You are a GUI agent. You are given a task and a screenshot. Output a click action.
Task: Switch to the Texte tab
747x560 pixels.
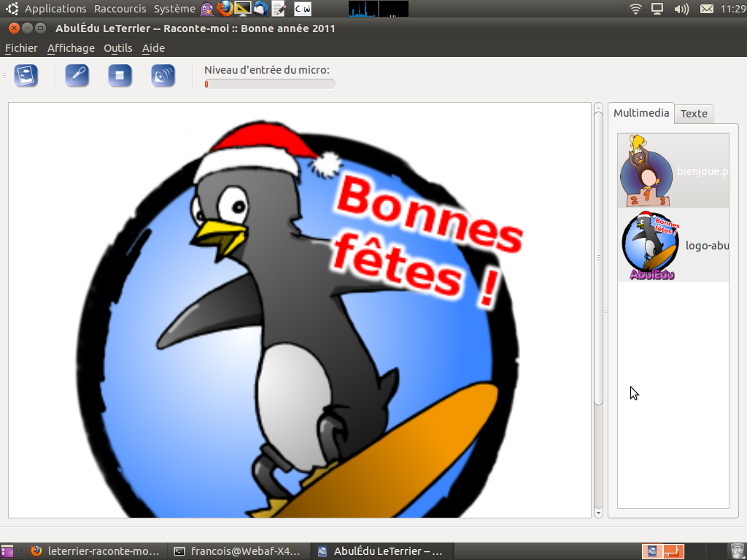pos(694,114)
